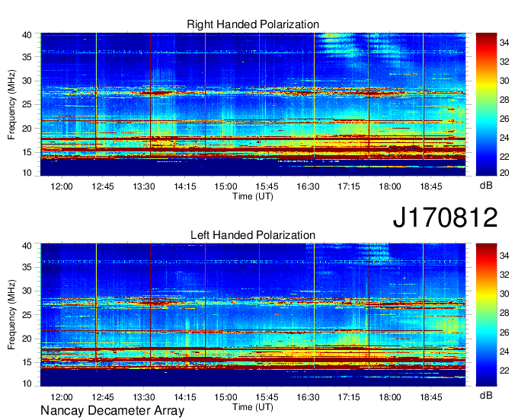Click the 16:30 tick label on upper plot
This screenshot has width=518, height=420.
308,186
